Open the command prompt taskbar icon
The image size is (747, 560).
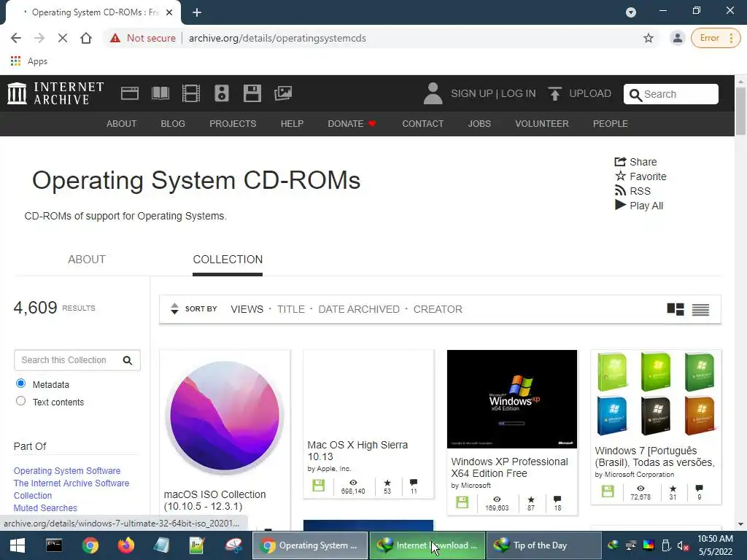[54, 545]
